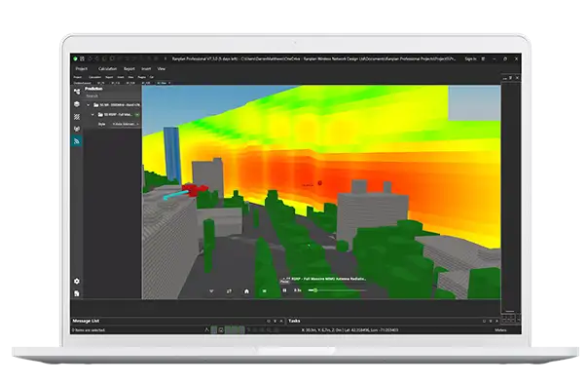Expand the down chevron in 3D view controls
The width and height of the screenshot is (588, 384).
[x=211, y=291]
